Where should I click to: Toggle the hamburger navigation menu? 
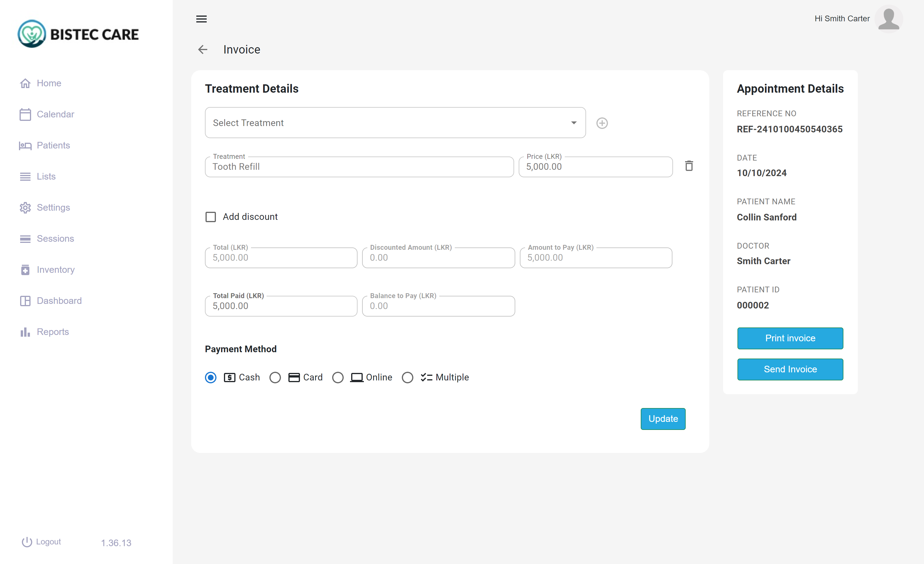coord(201,19)
